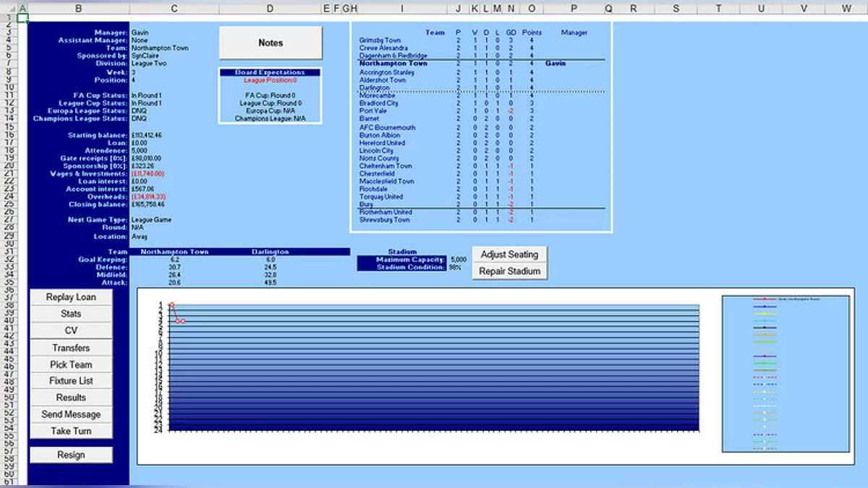Show the Fixture List
The height and width of the screenshot is (488, 868).
71,381
